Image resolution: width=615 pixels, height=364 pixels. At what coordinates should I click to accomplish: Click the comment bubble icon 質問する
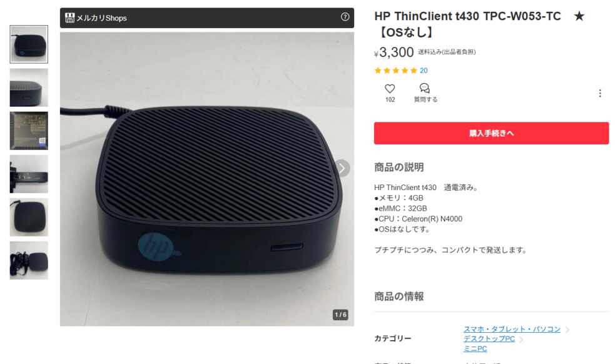click(x=424, y=88)
